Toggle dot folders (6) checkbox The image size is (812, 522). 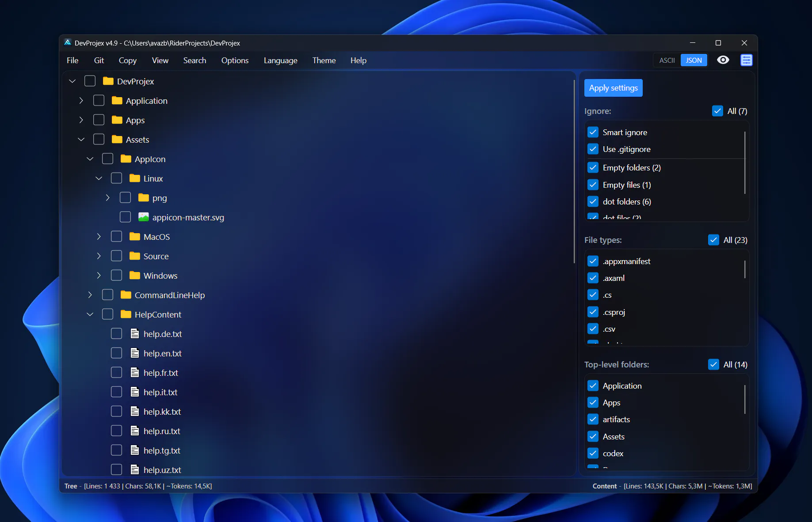[x=593, y=201]
